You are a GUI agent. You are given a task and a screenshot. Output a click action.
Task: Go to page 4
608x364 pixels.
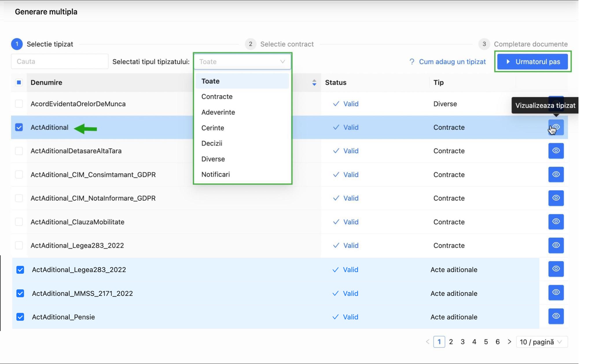coord(474,342)
